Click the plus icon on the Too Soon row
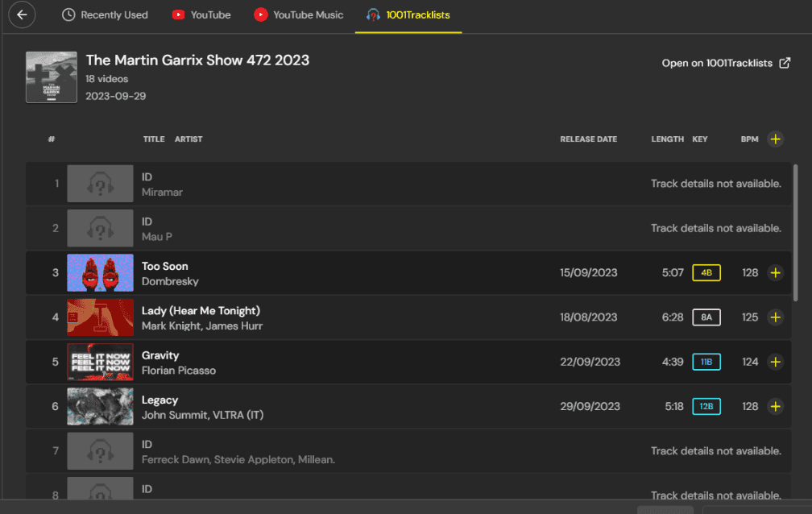 point(775,272)
